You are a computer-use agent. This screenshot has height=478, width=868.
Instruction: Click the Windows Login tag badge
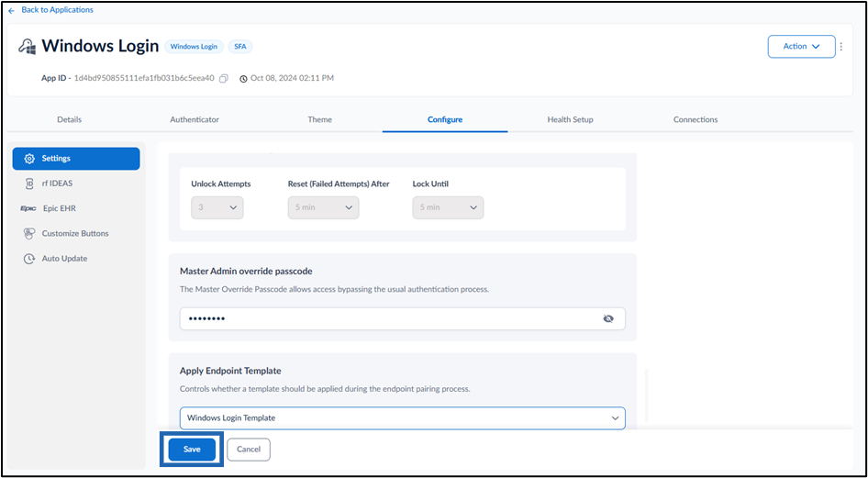point(194,47)
